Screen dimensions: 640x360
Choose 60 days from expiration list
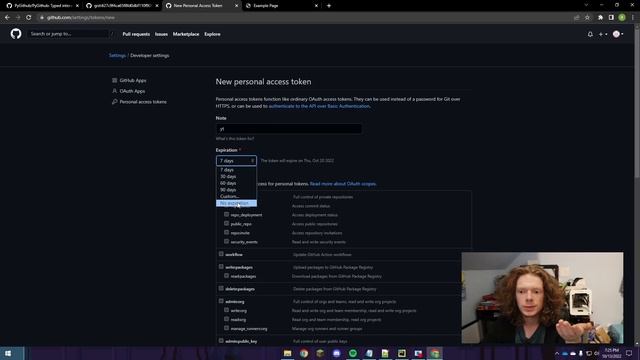[x=236, y=183]
